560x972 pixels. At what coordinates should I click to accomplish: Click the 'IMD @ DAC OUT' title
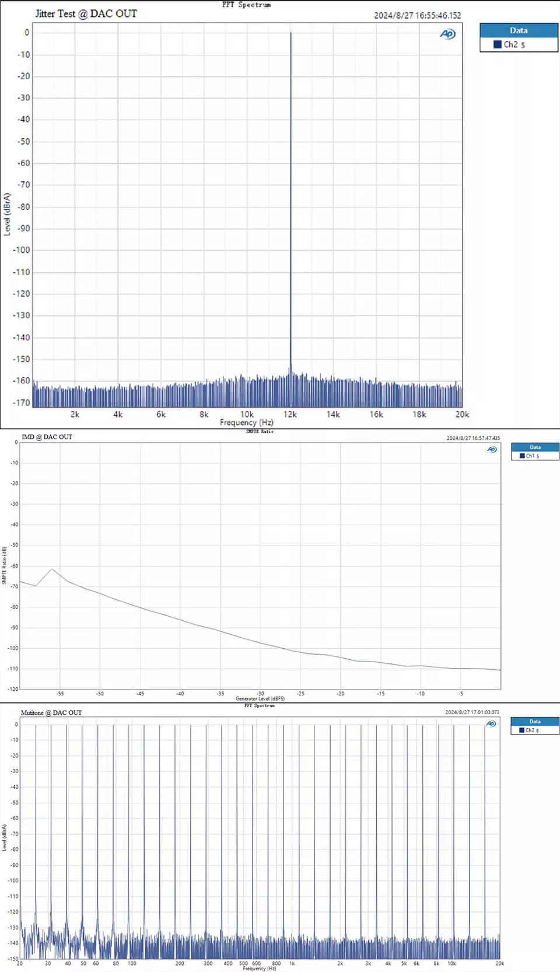coord(47,436)
